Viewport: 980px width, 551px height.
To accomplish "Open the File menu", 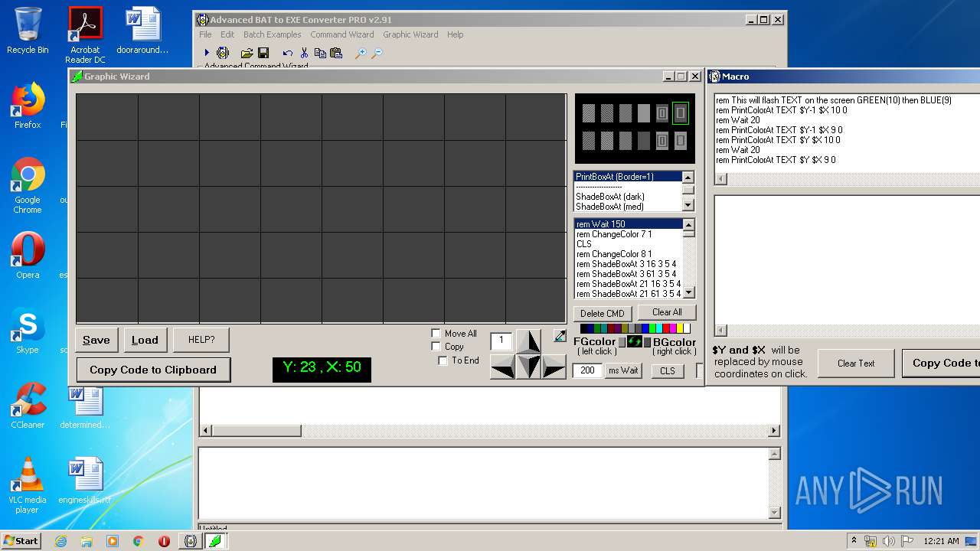I will (x=205, y=34).
